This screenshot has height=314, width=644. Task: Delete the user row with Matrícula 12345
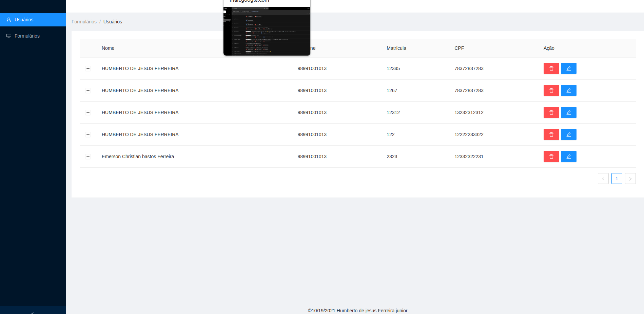551,68
